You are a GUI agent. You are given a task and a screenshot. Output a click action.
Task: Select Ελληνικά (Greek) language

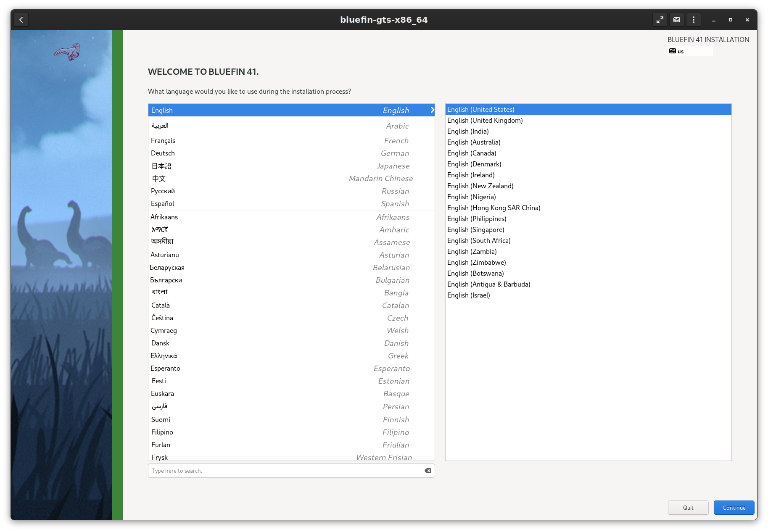click(291, 356)
